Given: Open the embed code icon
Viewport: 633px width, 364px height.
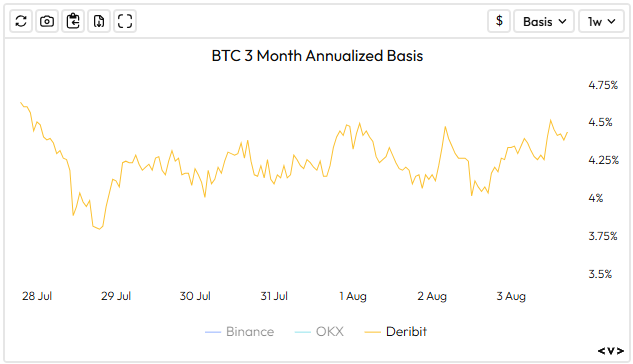Looking at the screenshot, I should (610, 351).
